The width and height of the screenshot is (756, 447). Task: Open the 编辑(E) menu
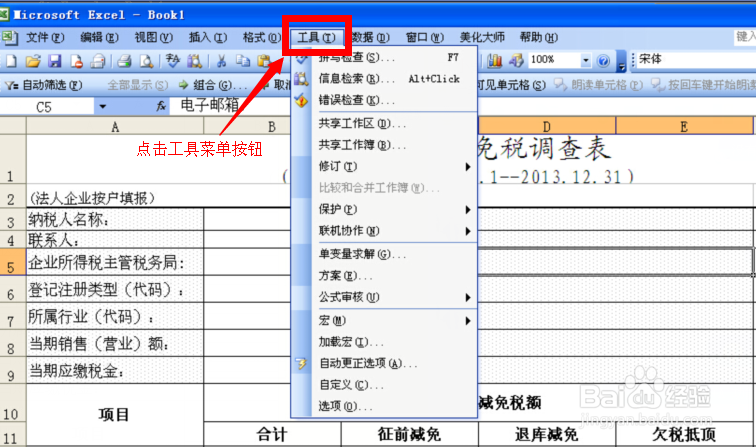click(x=99, y=37)
